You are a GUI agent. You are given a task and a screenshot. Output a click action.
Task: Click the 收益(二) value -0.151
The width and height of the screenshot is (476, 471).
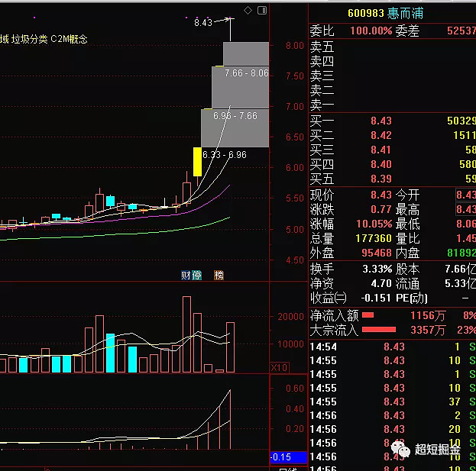pos(376,298)
